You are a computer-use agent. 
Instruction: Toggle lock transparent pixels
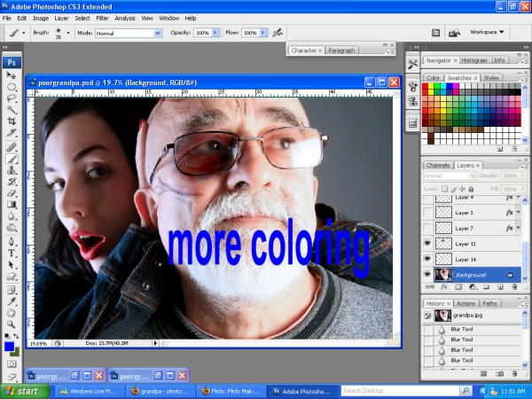[444, 189]
